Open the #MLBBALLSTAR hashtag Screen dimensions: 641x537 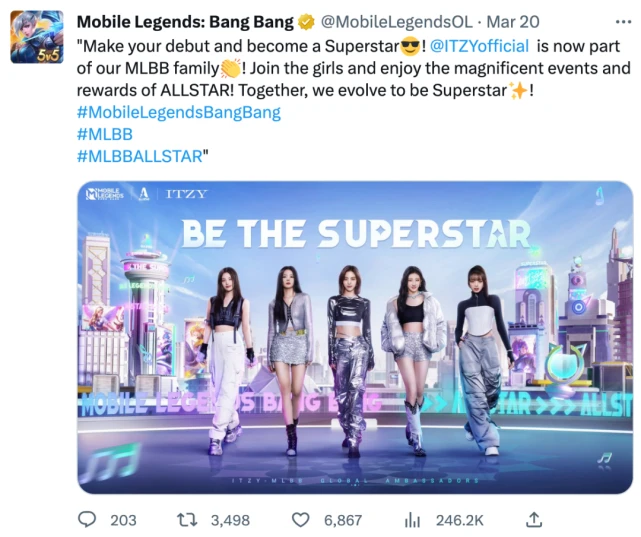click(x=139, y=156)
